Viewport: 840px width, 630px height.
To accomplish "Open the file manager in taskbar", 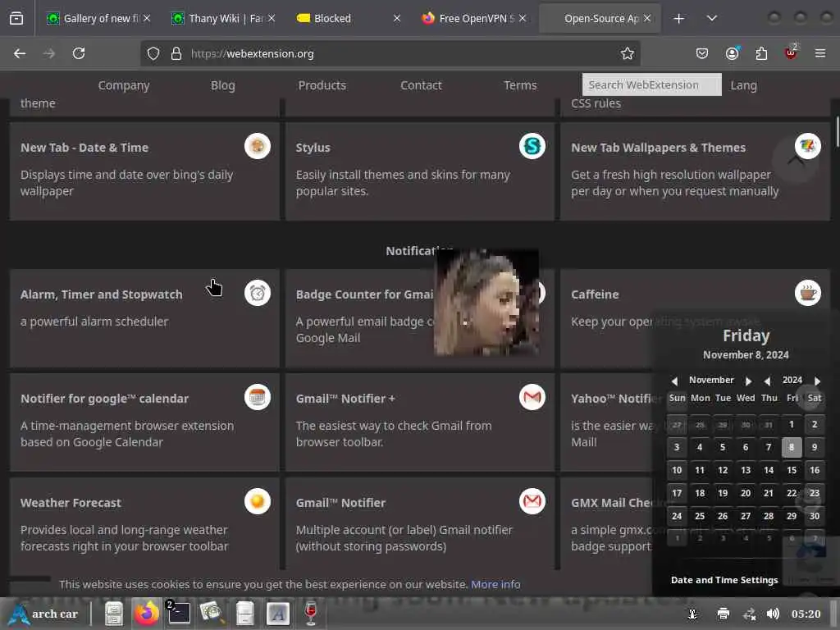I will [113, 614].
